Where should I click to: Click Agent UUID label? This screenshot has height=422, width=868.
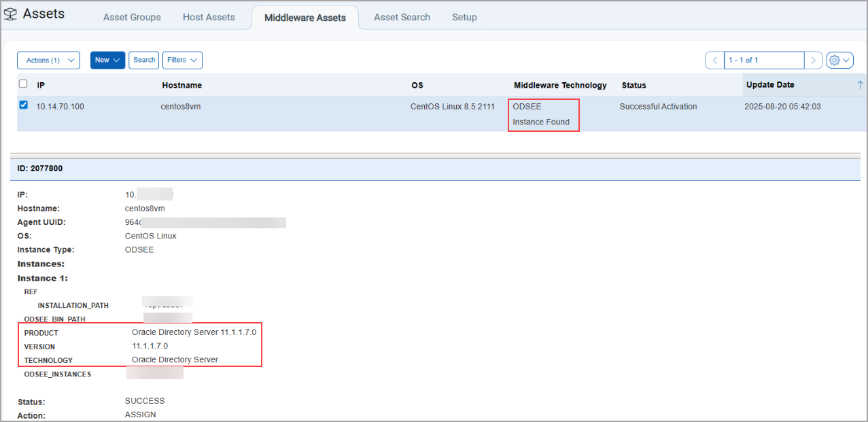click(x=41, y=222)
